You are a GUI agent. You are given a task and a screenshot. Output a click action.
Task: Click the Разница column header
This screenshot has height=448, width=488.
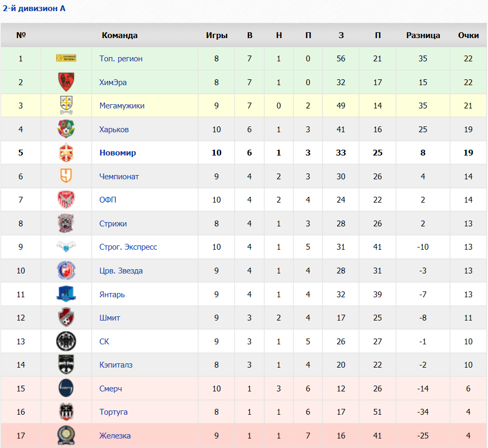pyautogui.click(x=423, y=35)
